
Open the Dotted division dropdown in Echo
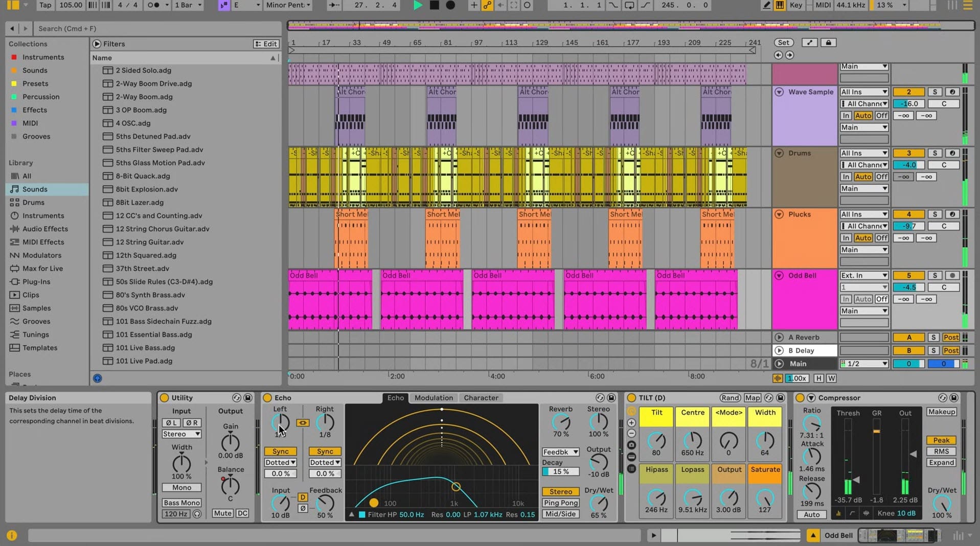280,462
